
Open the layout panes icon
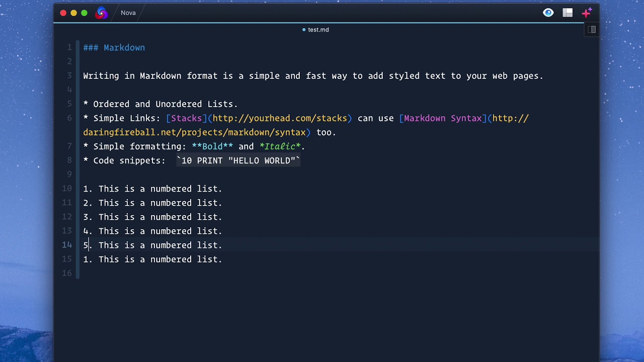(568, 13)
